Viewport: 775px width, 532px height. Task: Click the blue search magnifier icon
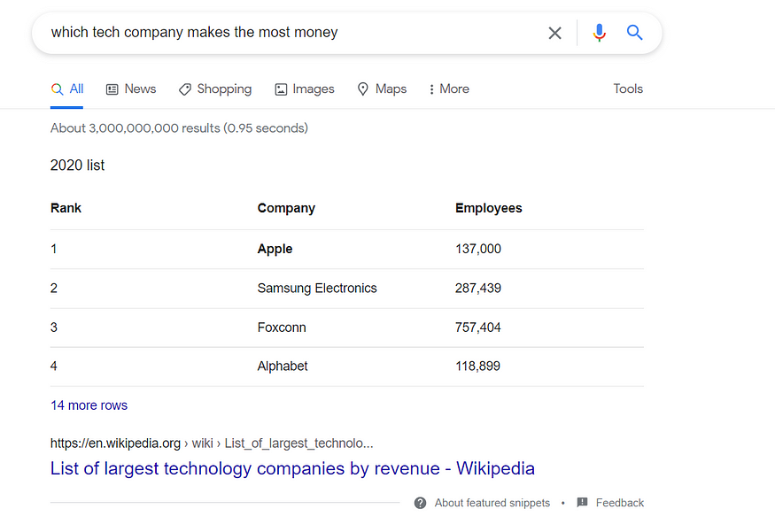coord(634,33)
